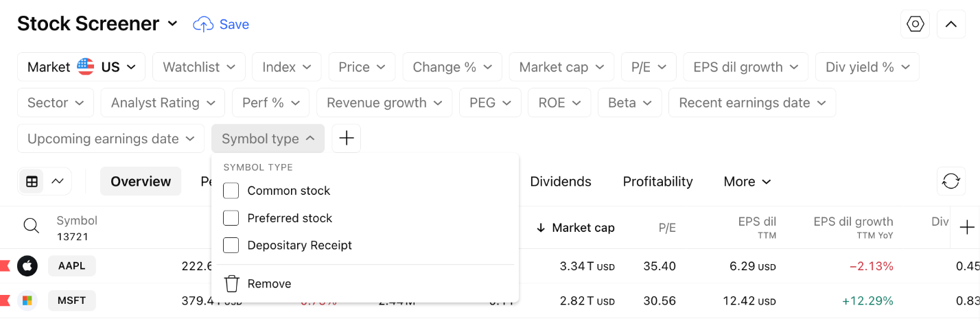The image size is (980, 321).
Task: Collapse filters with the top-right chevron
Action: [x=950, y=24]
